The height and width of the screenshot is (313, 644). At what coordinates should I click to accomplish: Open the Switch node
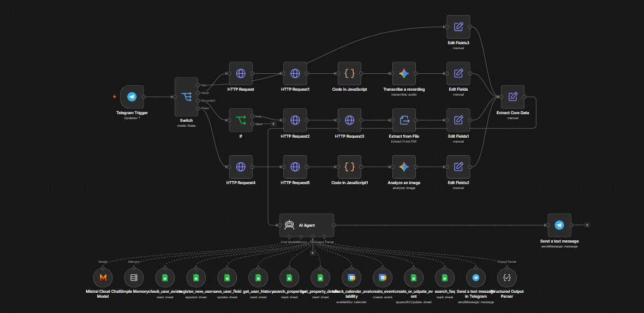(x=187, y=97)
